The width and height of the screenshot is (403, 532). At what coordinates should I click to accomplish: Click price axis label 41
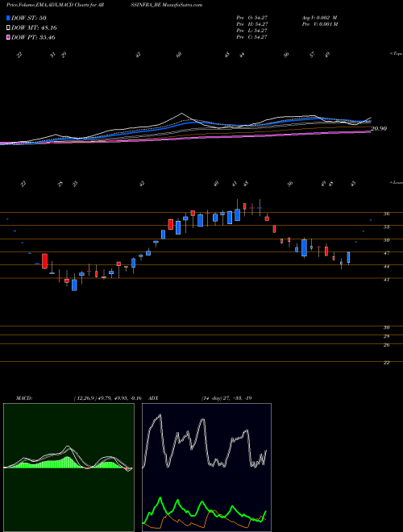click(x=386, y=280)
